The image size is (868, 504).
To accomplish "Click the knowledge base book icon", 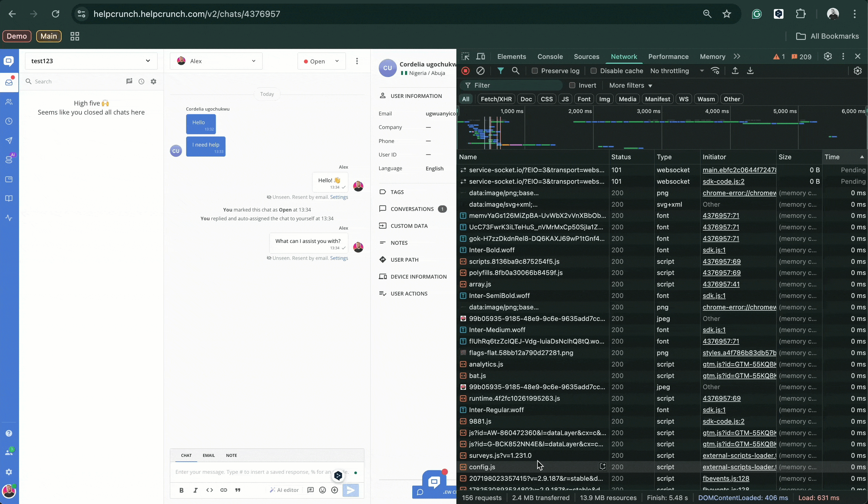I will [9, 199].
